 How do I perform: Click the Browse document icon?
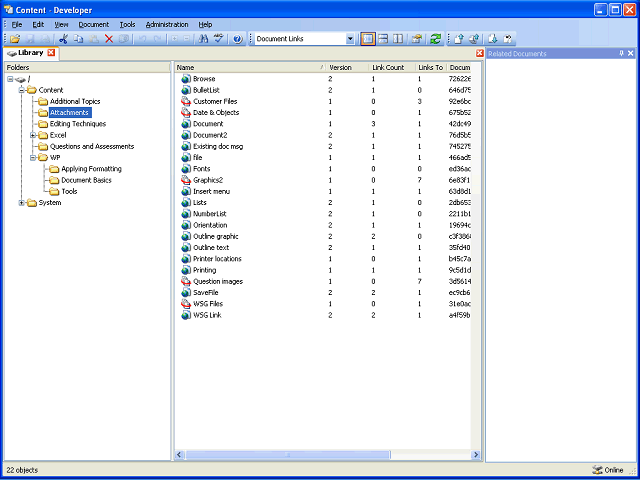pyautogui.click(x=186, y=79)
